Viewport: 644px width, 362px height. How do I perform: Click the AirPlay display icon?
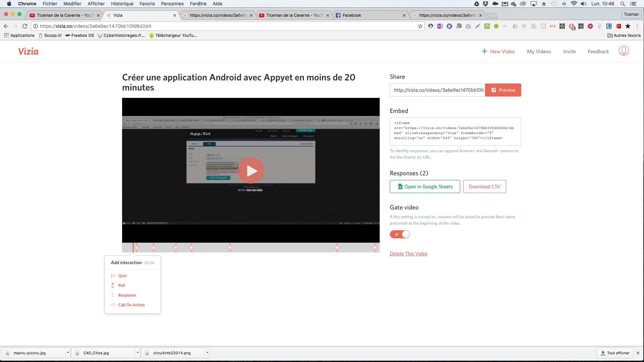point(534,4)
